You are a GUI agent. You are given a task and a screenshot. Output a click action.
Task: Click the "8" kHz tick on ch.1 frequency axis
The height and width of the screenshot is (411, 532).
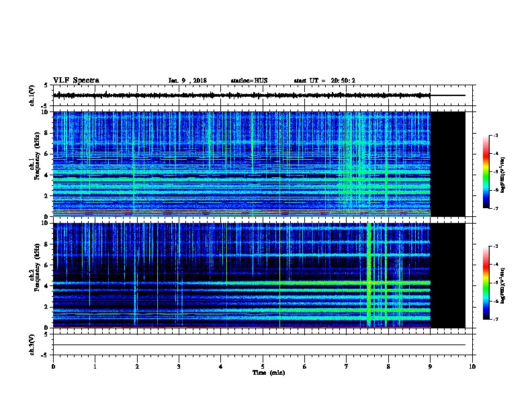click(x=47, y=133)
